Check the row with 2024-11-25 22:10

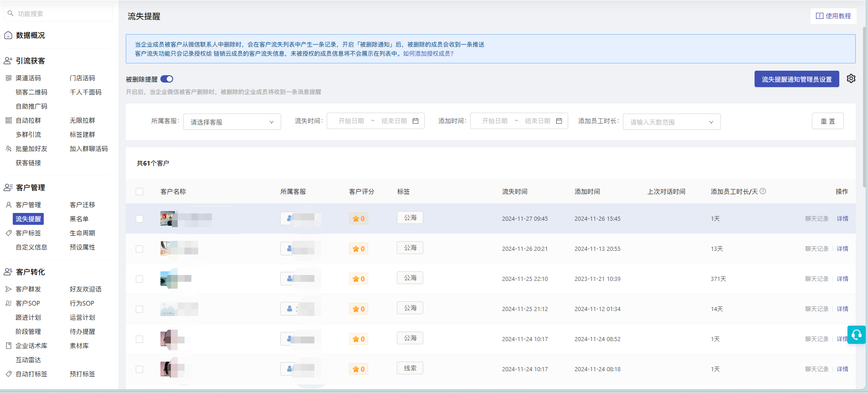(x=139, y=279)
